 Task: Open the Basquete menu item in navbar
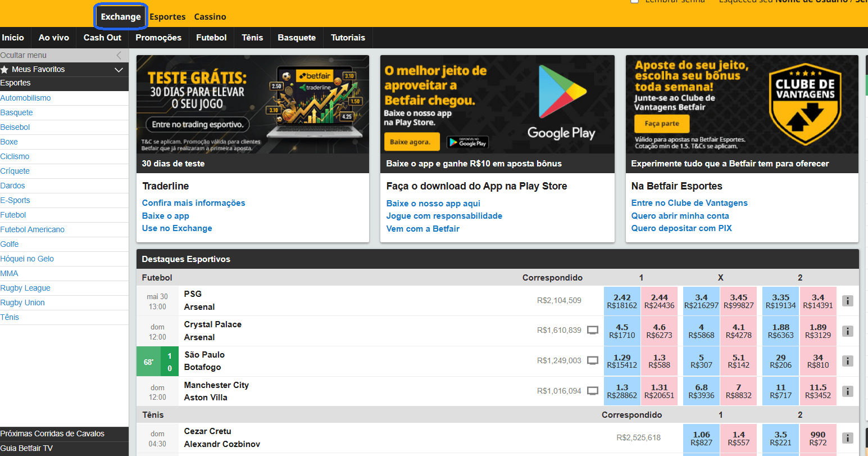point(297,38)
